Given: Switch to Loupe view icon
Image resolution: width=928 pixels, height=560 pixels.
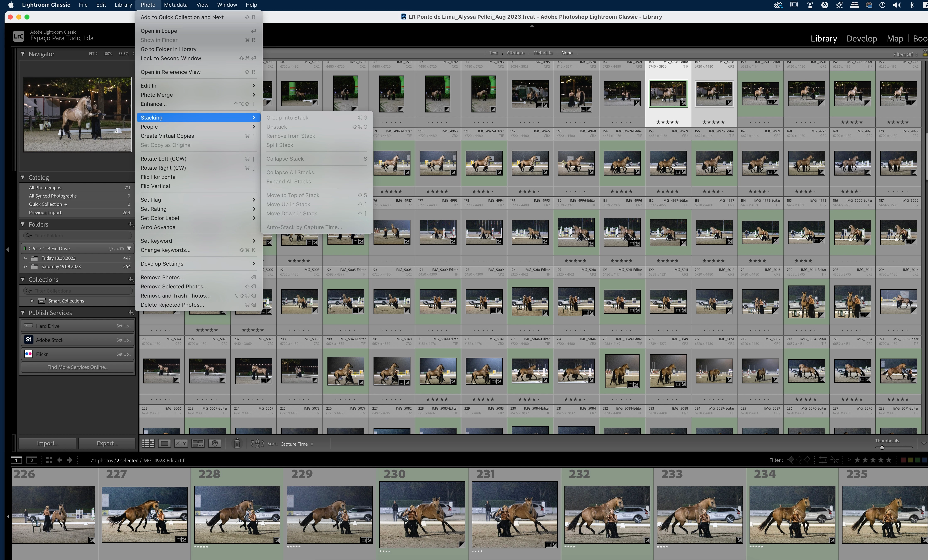Looking at the screenshot, I should (165, 444).
